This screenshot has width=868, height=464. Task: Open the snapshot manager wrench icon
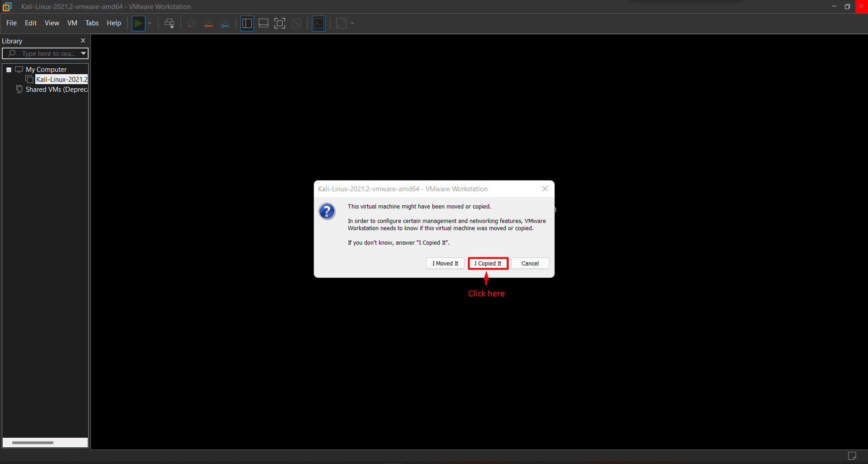click(225, 24)
